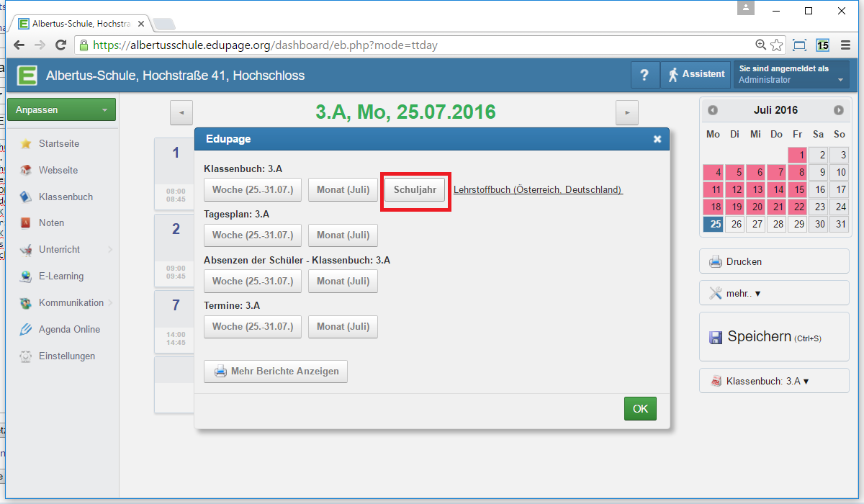Click the extension icon showing 15
The height and width of the screenshot is (504, 864).
822,45
